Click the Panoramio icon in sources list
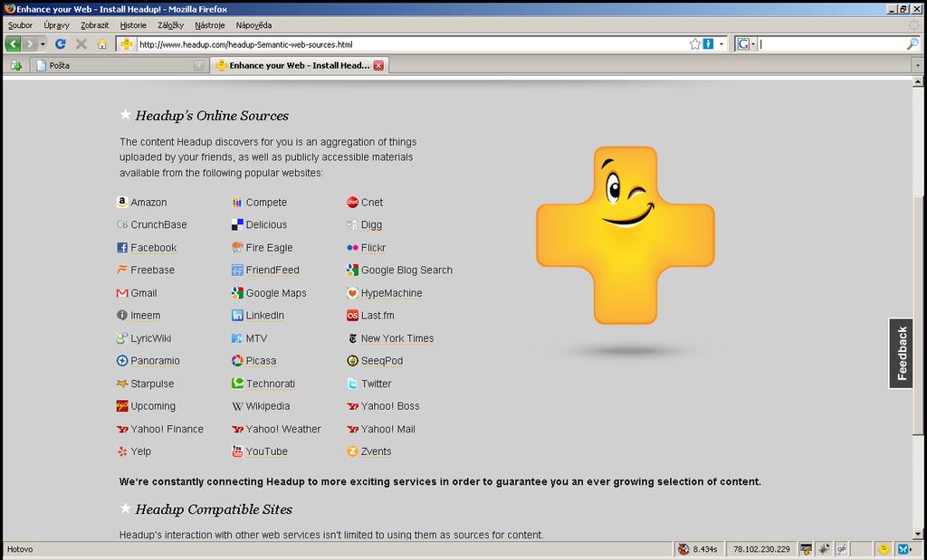927x560 pixels. click(122, 360)
